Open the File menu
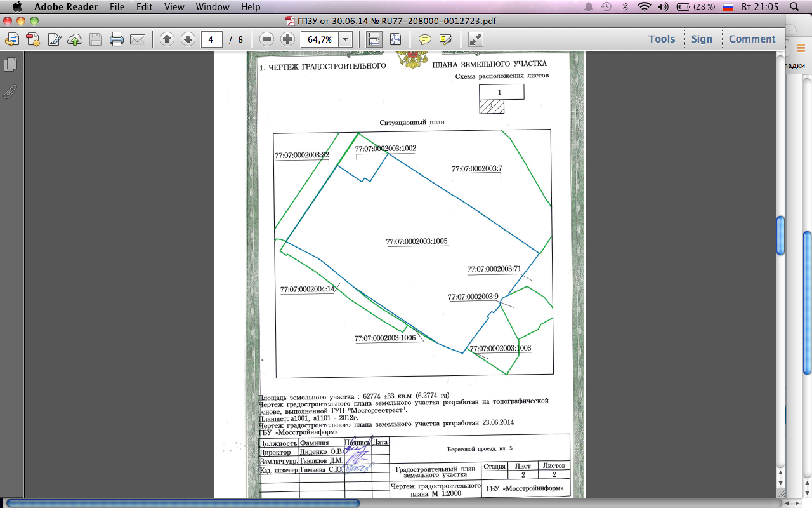 117,7
